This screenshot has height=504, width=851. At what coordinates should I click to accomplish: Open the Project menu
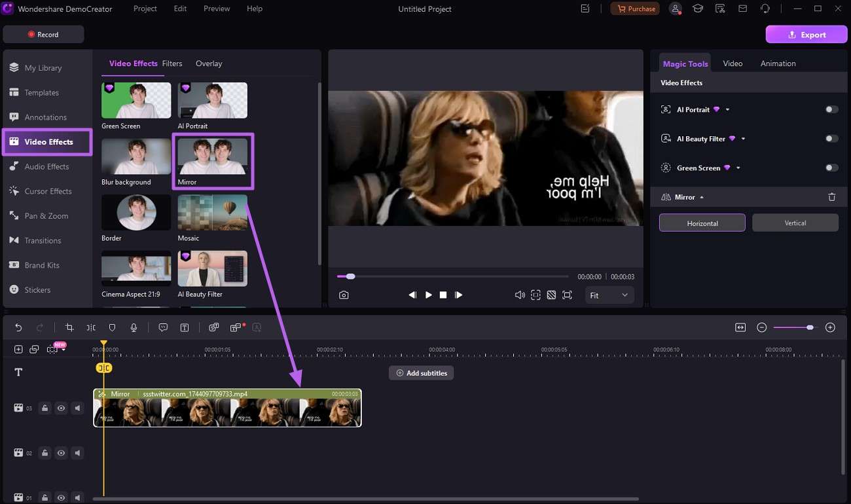(x=145, y=9)
